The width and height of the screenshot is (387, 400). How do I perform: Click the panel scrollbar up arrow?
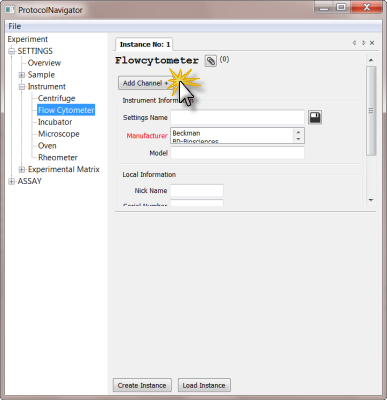click(371, 60)
